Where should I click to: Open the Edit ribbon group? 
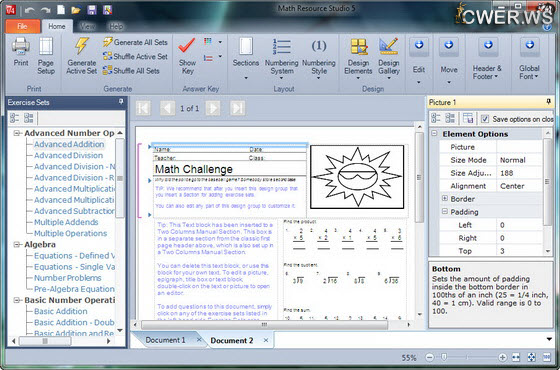pos(419,61)
